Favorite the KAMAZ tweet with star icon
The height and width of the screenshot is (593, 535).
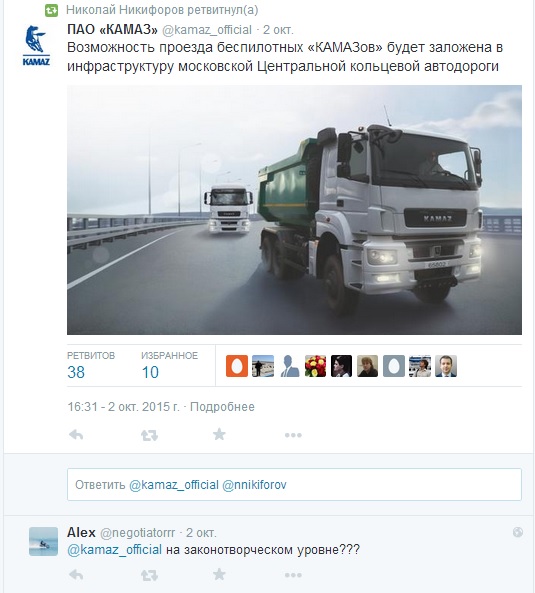click(x=219, y=435)
